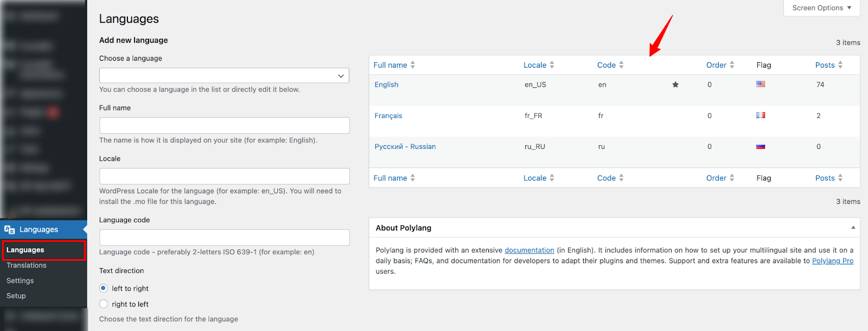Sort by Locale in the table footer
This screenshot has height=331, width=868.
[x=539, y=178]
